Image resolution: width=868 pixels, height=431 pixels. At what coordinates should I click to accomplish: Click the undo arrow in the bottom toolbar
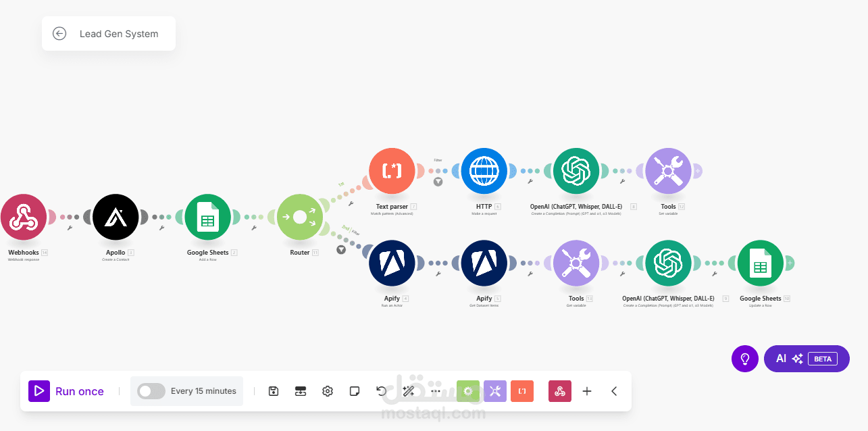click(x=382, y=391)
